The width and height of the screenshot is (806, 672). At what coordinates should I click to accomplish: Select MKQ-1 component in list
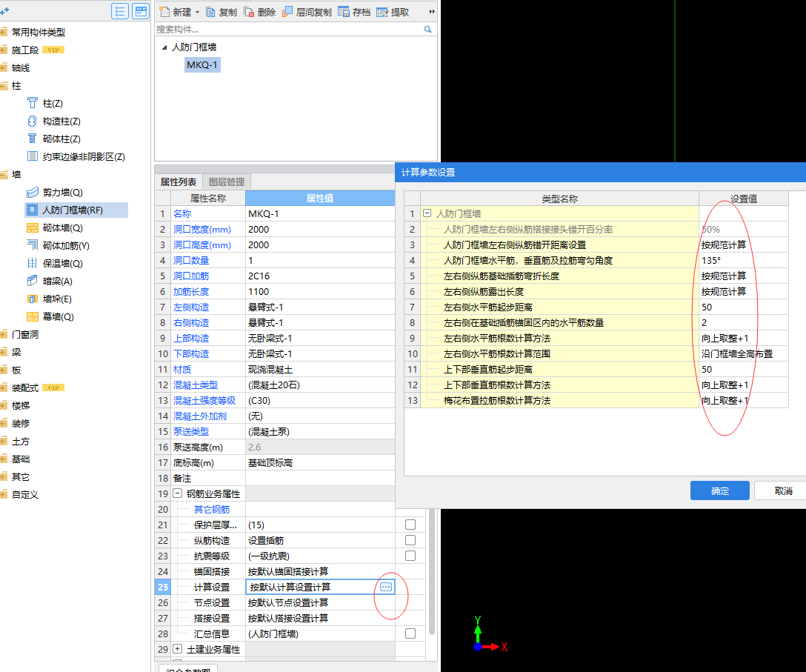202,64
